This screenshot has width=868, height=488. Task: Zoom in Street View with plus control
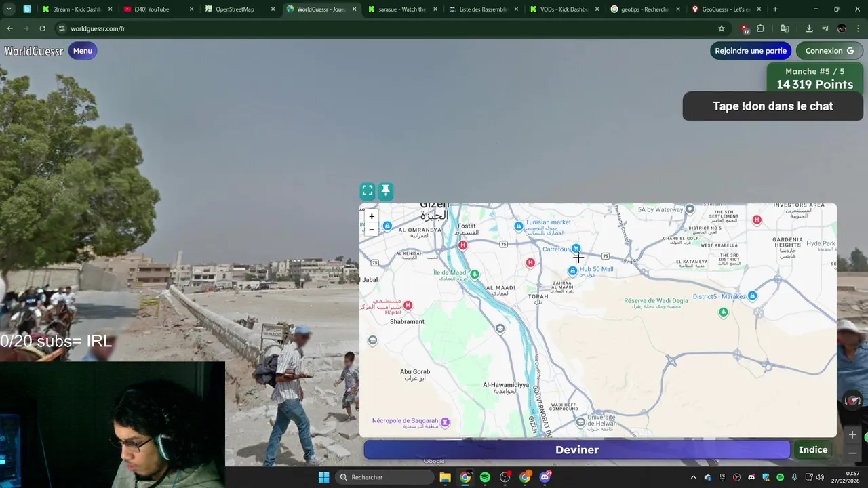coord(852,435)
